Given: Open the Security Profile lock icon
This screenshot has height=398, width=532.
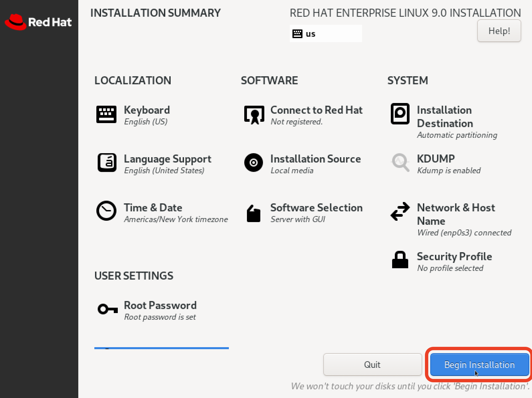Looking at the screenshot, I should point(400,260).
